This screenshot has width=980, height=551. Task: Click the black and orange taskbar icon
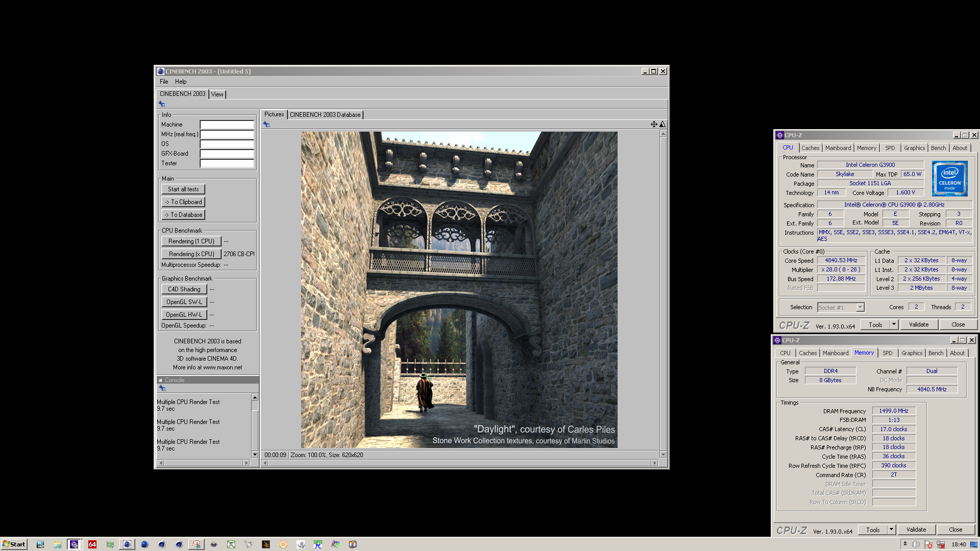pyautogui.click(x=266, y=544)
